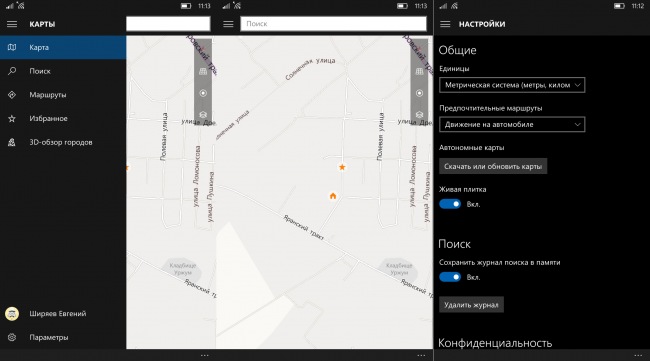
Task: Click the Поиск search input field
Action: 333,24
